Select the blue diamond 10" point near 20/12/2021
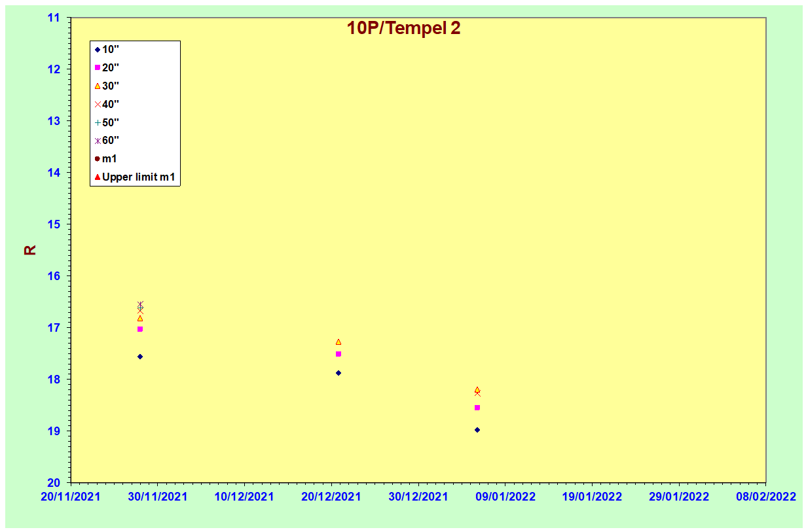Screen dimensions: 806x532 click(x=339, y=373)
